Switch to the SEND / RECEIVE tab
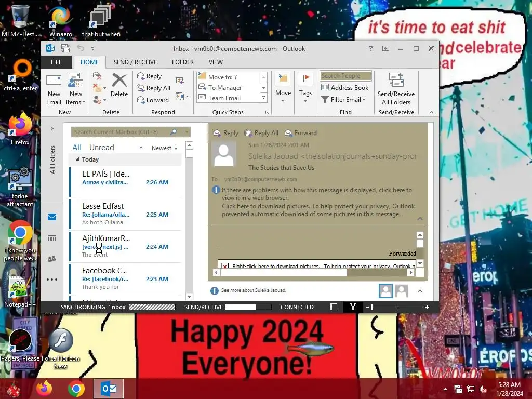The image size is (532, 399). (x=135, y=62)
